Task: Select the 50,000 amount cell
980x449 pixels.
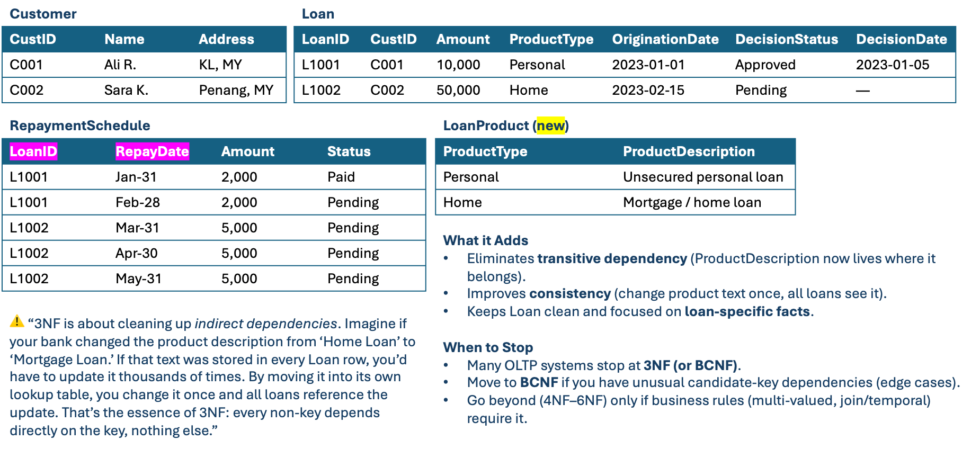Action: coord(458,91)
